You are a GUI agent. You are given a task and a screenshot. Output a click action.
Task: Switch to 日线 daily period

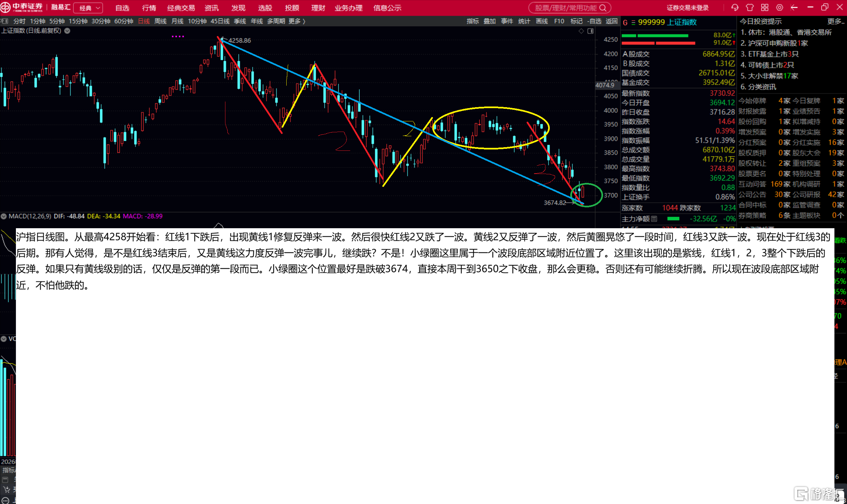click(144, 21)
